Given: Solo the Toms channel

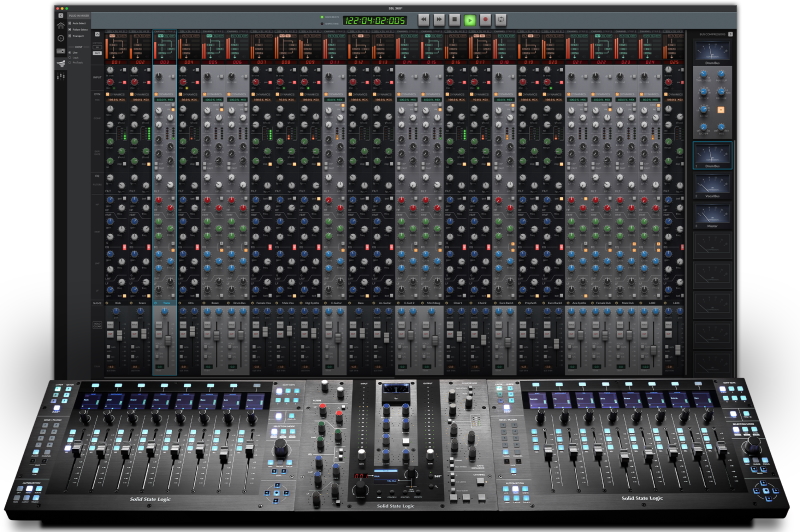Looking at the screenshot, I should click(x=159, y=323).
